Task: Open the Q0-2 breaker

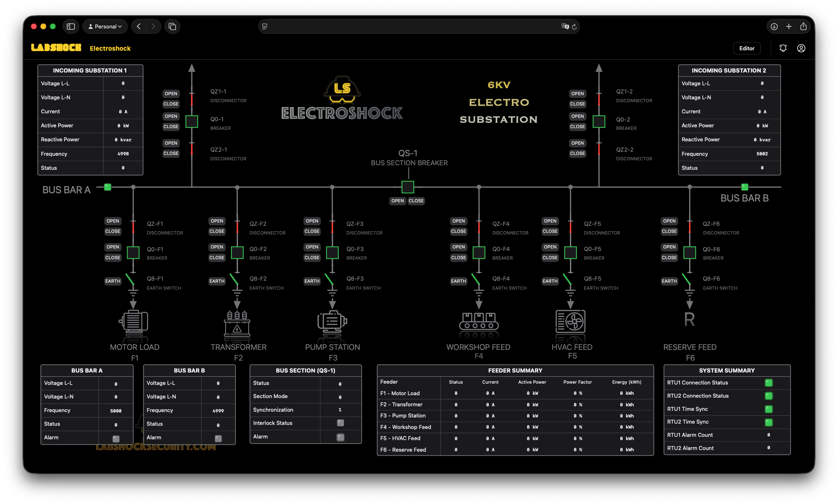Action: tap(577, 116)
